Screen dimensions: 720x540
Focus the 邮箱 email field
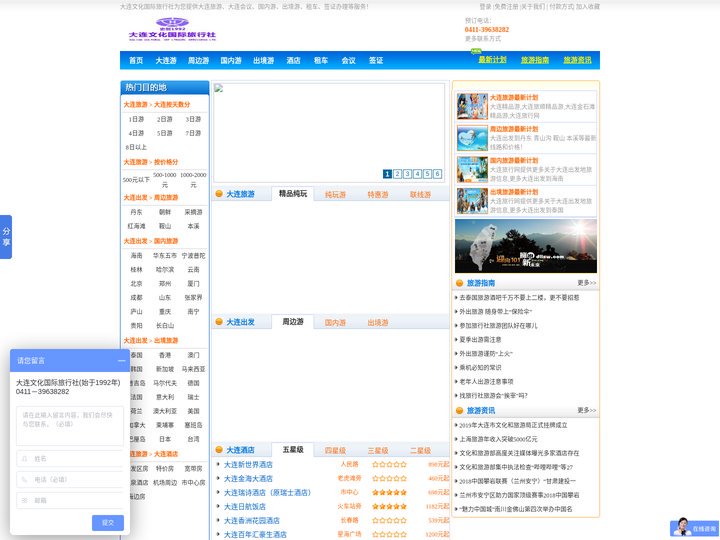tap(70, 500)
